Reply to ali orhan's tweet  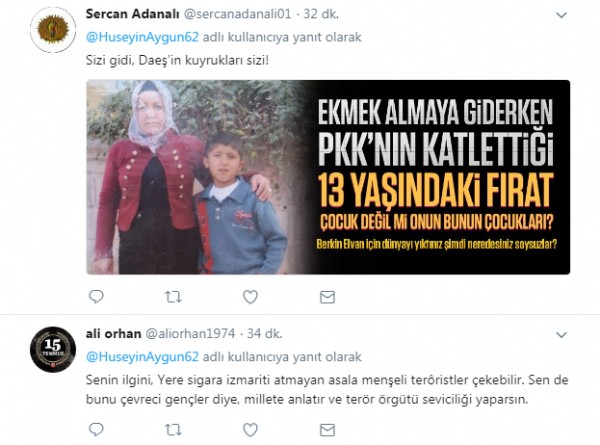[x=96, y=429]
